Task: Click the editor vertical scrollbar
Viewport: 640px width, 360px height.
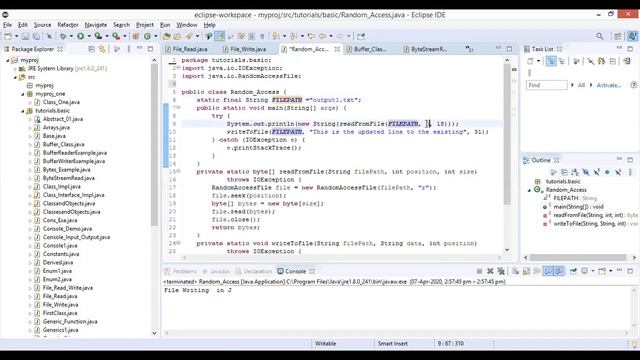Action: [507, 155]
